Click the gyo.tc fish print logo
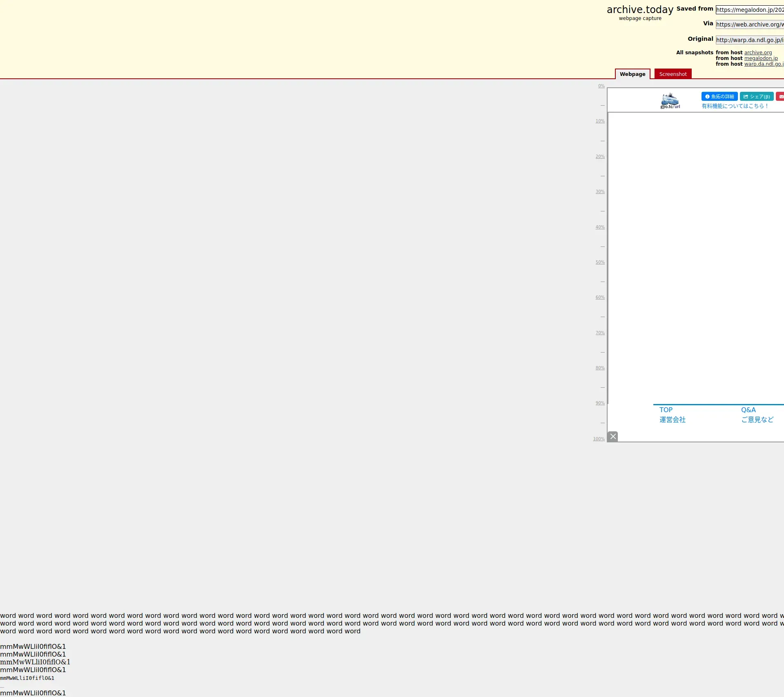Image resolution: width=784 pixels, height=697 pixels. (x=670, y=100)
